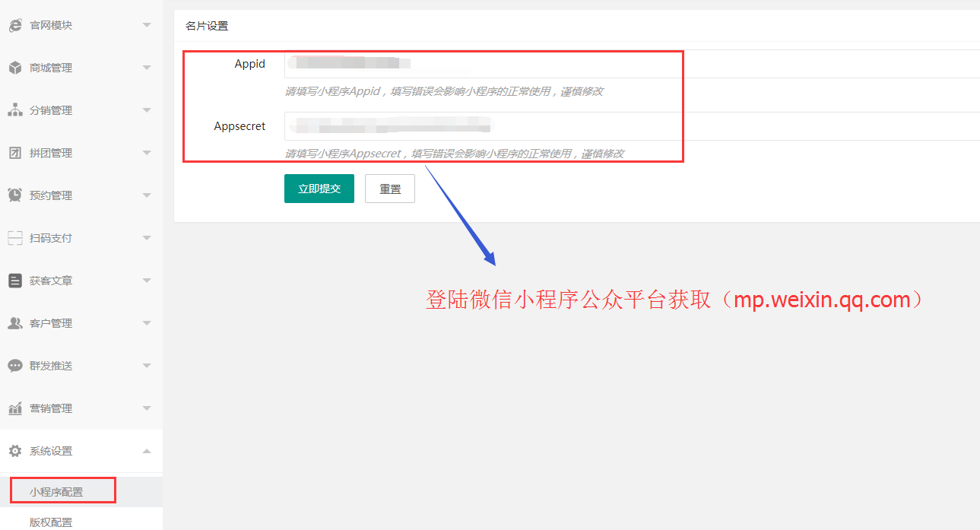Screen dimensions: 980x530
Task: Click the 客户管理 people icon
Action: 14,323
